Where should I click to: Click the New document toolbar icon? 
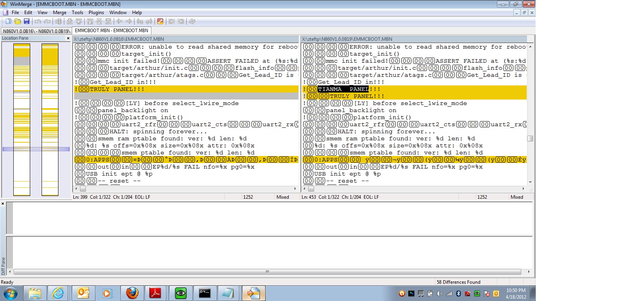pyautogui.click(x=8, y=22)
